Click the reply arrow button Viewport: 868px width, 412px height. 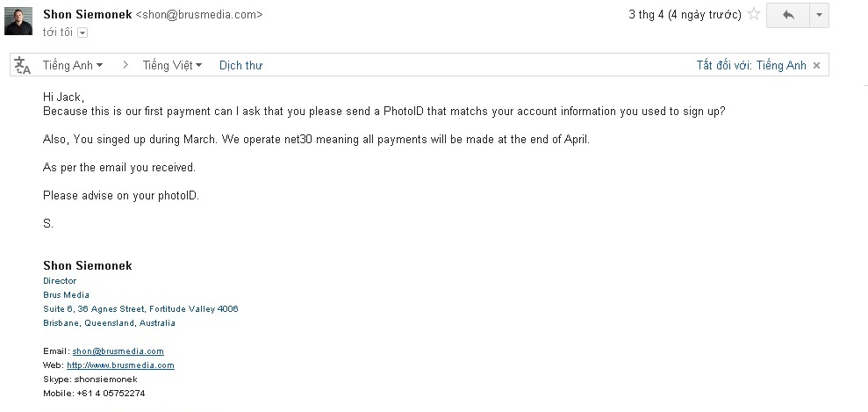coord(787,15)
